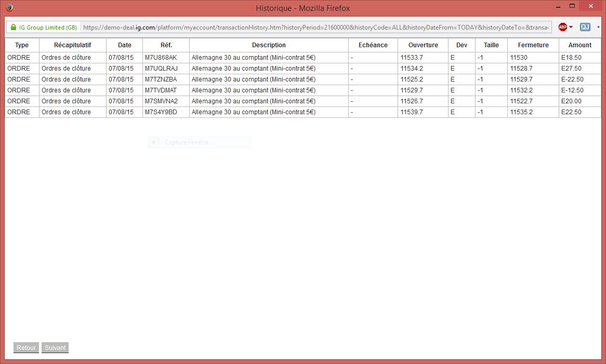Click opening price 11533.7
The image size is (606, 364).
coord(412,58)
